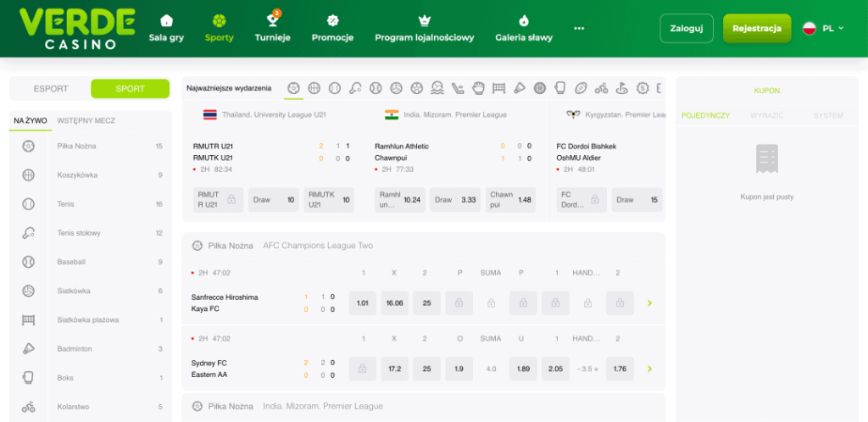Pick odds 16.06 in Sanfrecce Hiroshima row

pos(395,303)
